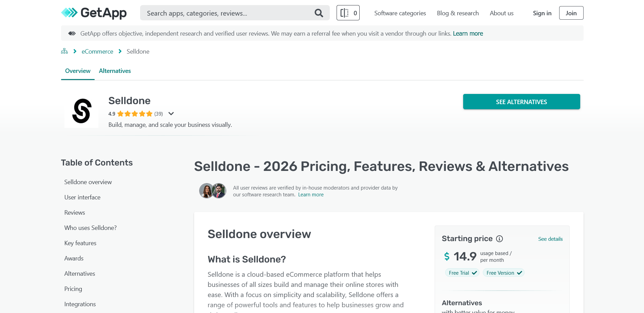Go to Awards in contents
Screen dimensions: 644x313
pyautogui.click(x=74, y=258)
